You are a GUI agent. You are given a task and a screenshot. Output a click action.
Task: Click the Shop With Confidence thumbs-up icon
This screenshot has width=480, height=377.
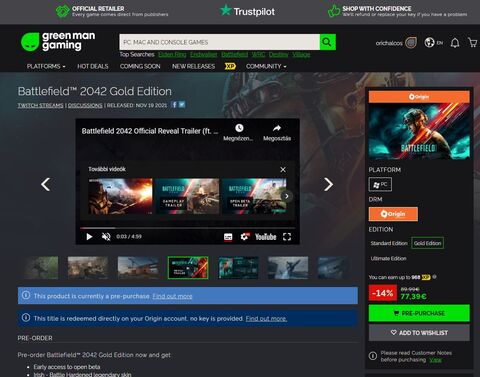(x=334, y=11)
